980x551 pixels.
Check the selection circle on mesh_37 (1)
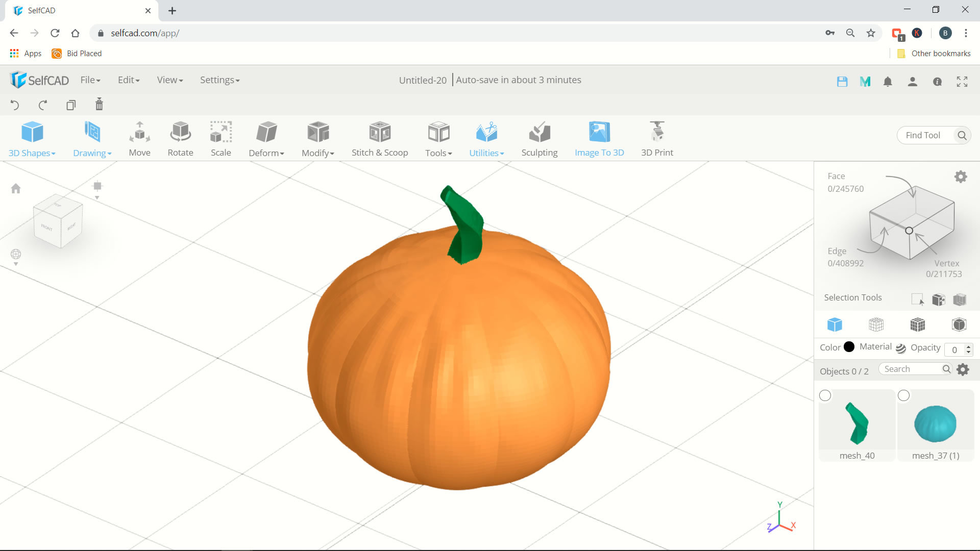coord(904,395)
